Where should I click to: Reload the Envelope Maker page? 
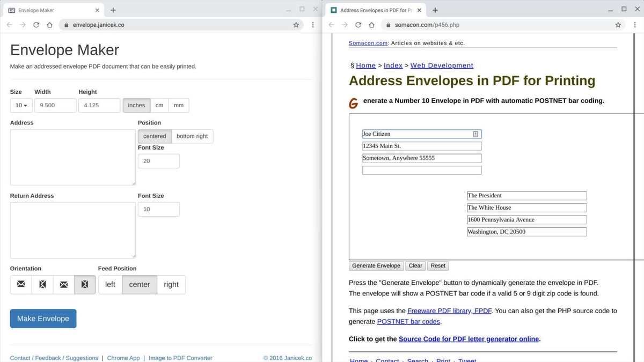(x=36, y=25)
